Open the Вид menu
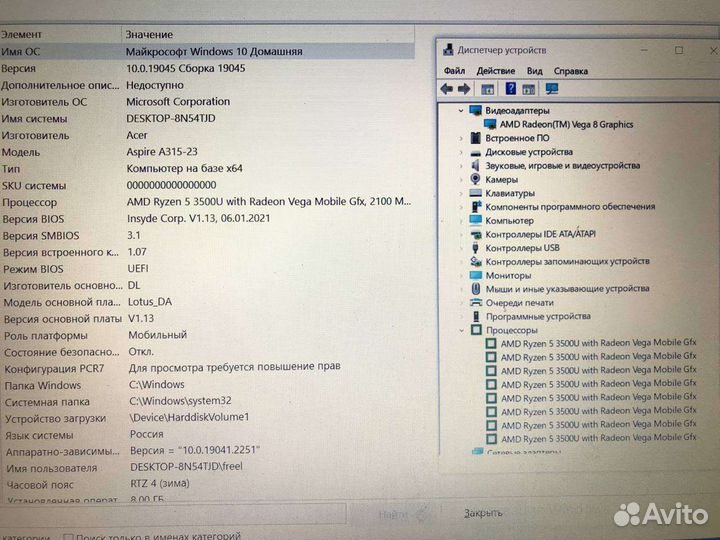 pos(534,71)
